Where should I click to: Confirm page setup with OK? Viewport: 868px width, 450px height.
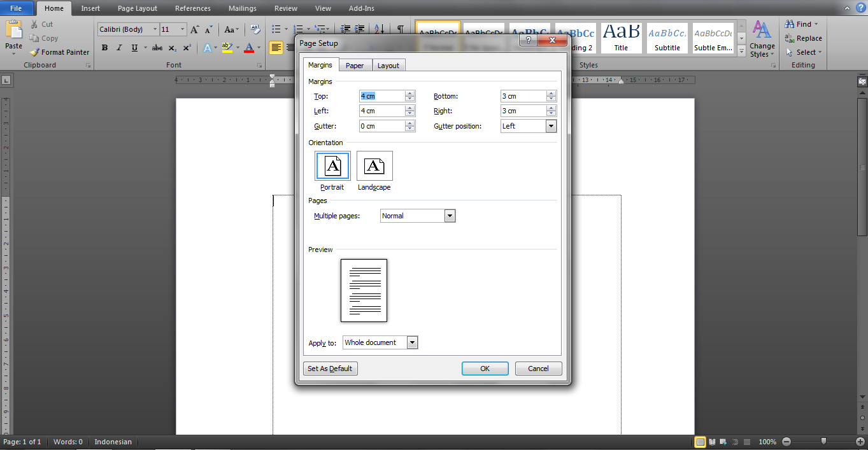click(x=485, y=368)
